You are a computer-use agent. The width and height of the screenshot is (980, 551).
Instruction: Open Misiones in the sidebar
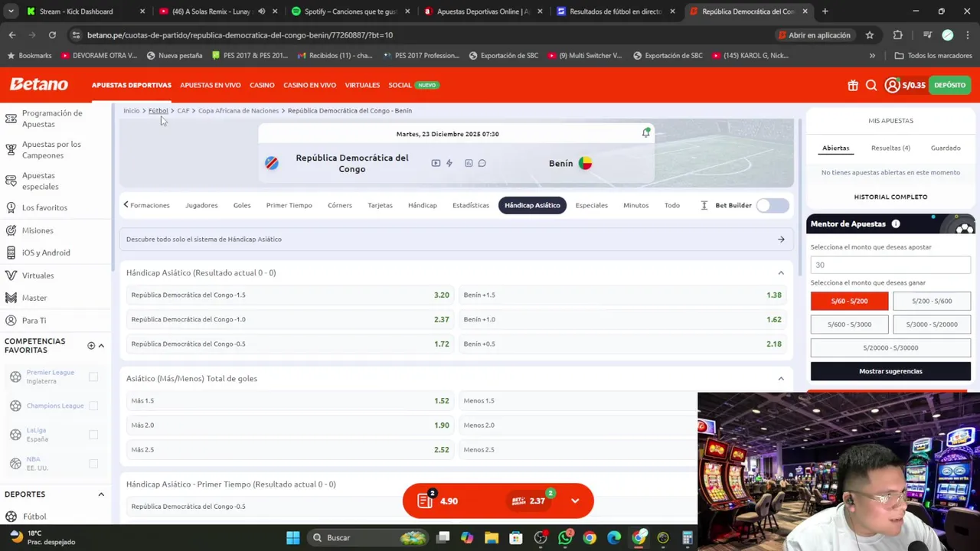38,230
